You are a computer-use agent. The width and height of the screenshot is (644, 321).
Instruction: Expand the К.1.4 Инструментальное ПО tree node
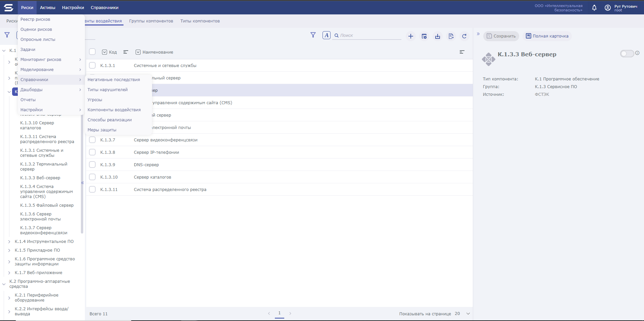(9, 242)
